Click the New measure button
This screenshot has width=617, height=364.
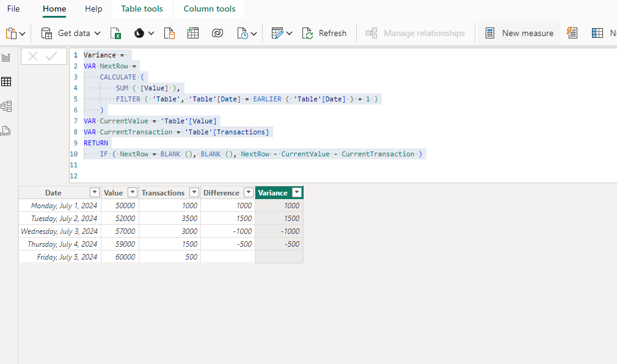pyautogui.click(x=519, y=34)
